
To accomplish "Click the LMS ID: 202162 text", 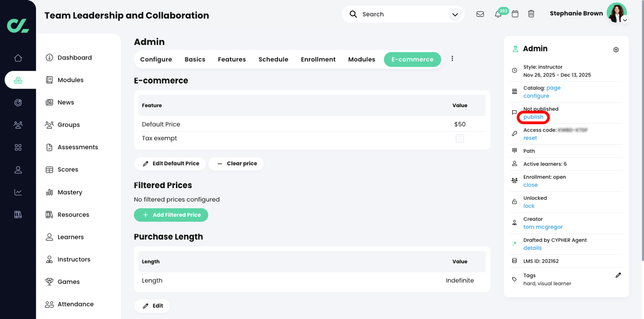I will point(541,261).
